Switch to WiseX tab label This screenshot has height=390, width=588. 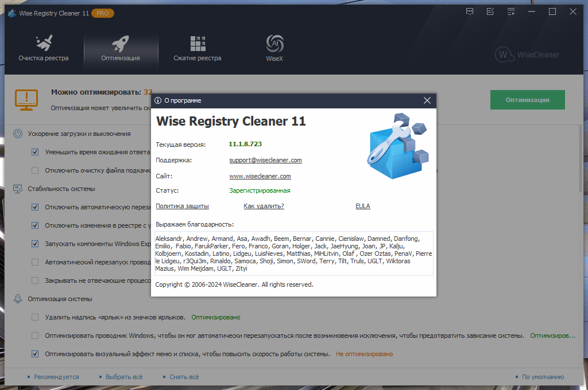pos(274,58)
